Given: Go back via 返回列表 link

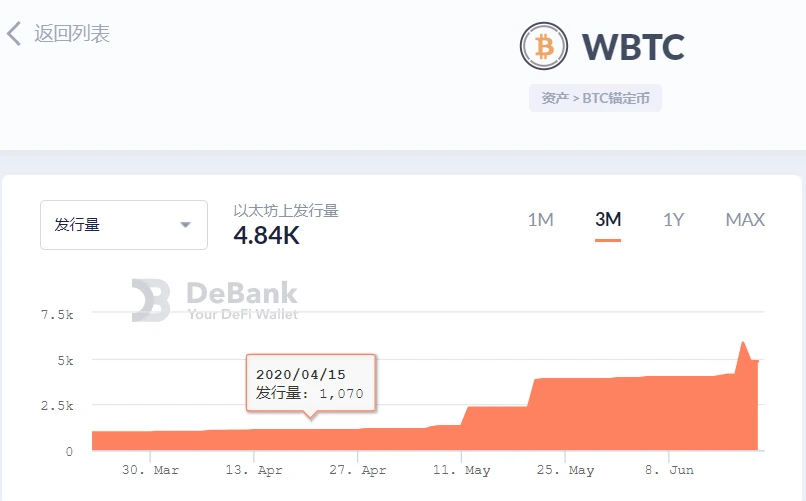Looking at the screenshot, I should pos(72,34).
